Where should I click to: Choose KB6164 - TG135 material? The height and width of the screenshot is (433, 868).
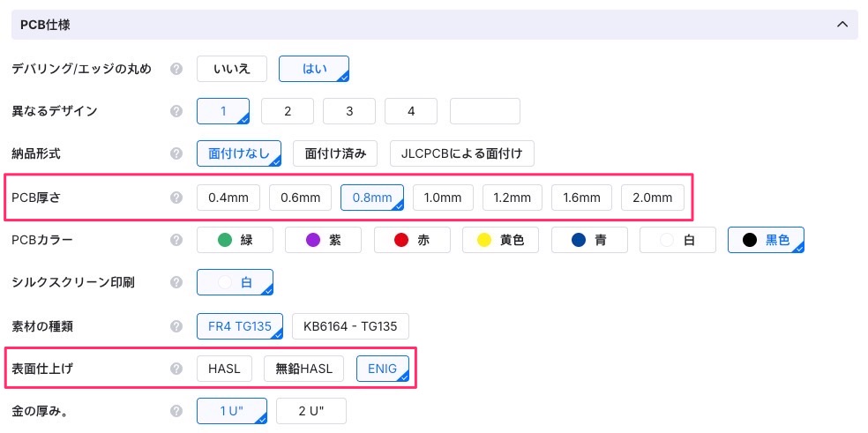point(350,326)
